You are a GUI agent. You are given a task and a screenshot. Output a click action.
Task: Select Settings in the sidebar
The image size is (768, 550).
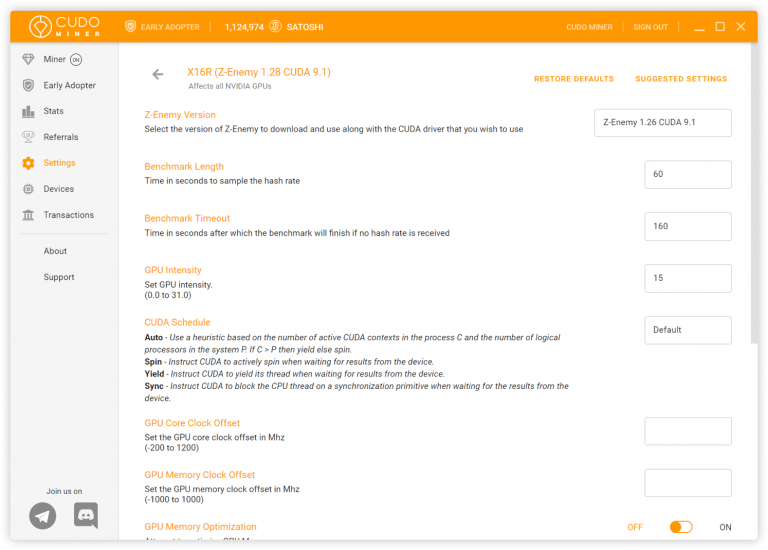click(59, 163)
